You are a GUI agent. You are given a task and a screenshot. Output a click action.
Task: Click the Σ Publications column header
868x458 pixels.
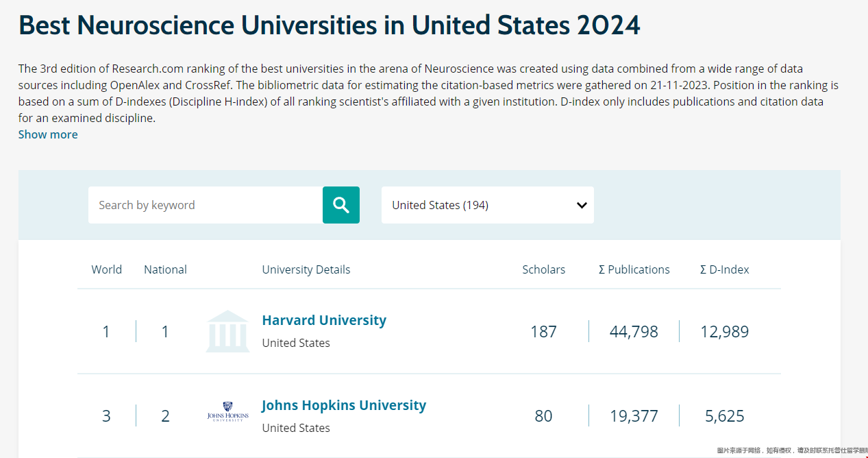pos(634,269)
